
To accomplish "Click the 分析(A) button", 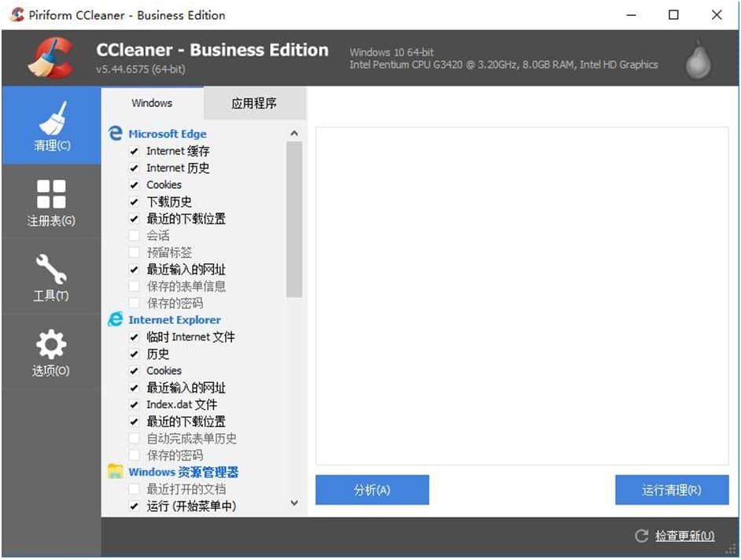I will [x=371, y=489].
